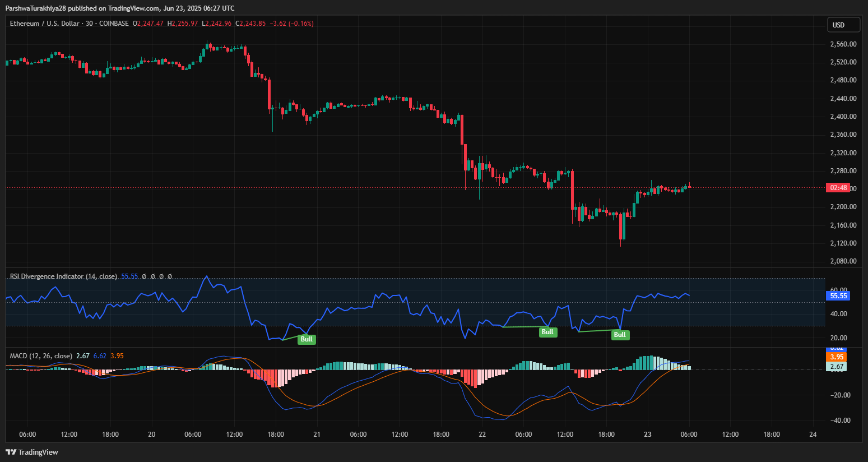Click the first Bull divergence label
This screenshot has height=462, width=868.
(x=306, y=339)
